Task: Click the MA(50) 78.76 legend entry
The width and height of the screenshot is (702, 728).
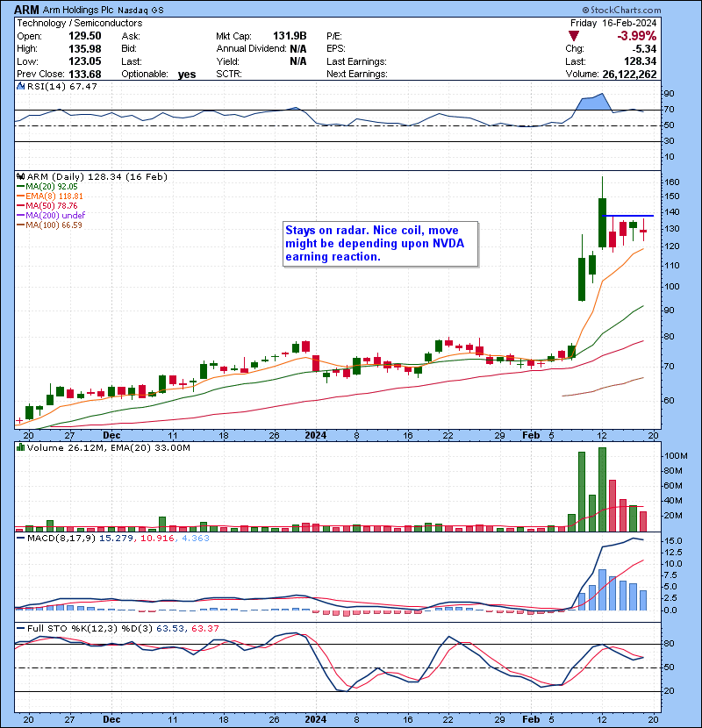Action: click(47, 205)
